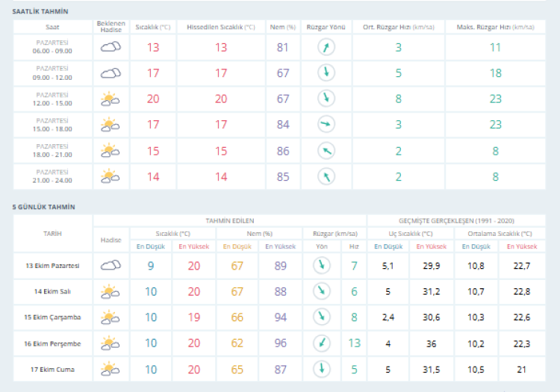Click the Maks. Rüzgar Hızı column header
Image resolution: width=560 pixels, height=392 pixels.
pos(495,27)
